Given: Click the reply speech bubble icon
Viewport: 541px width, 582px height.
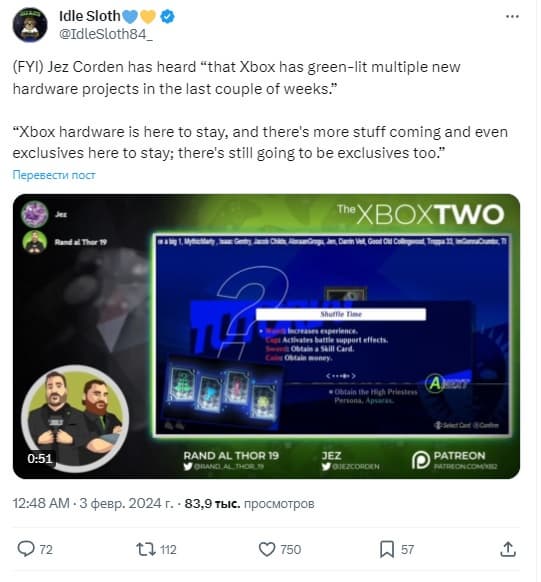Looking at the screenshot, I should 26,549.
